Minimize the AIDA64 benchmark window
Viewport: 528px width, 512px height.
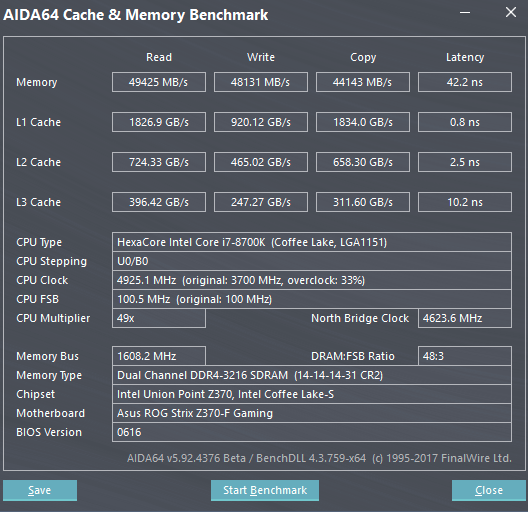[x=465, y=13]
